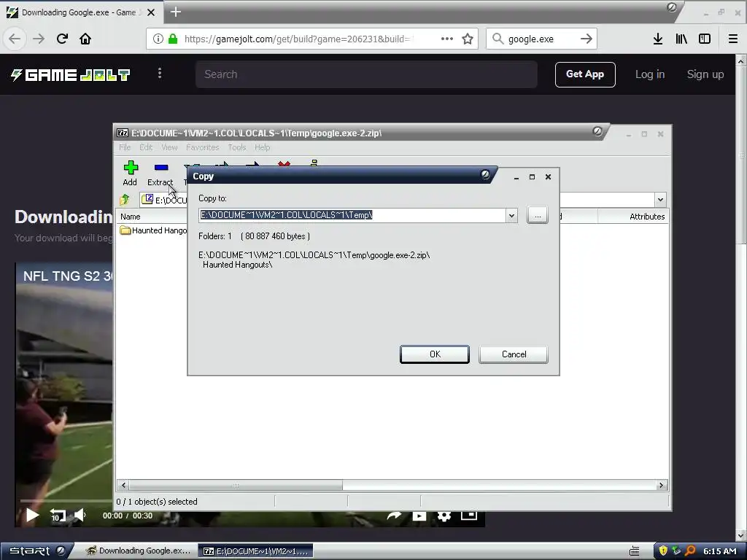Play the NFL TNG video
The height and width of the screenshot is (560, 747).
[32, 516]
